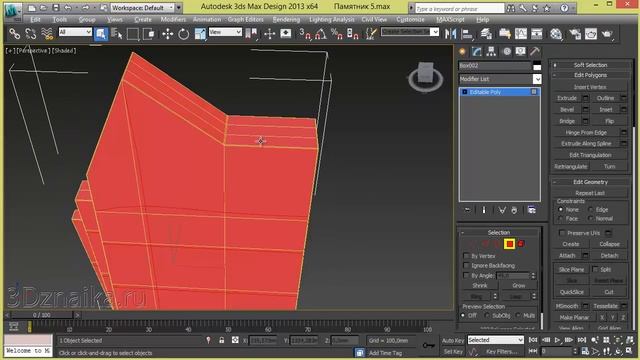Open the Workspace Default dropdown
The width and height of the screenshot is (640, 360).
coord(143,7)
